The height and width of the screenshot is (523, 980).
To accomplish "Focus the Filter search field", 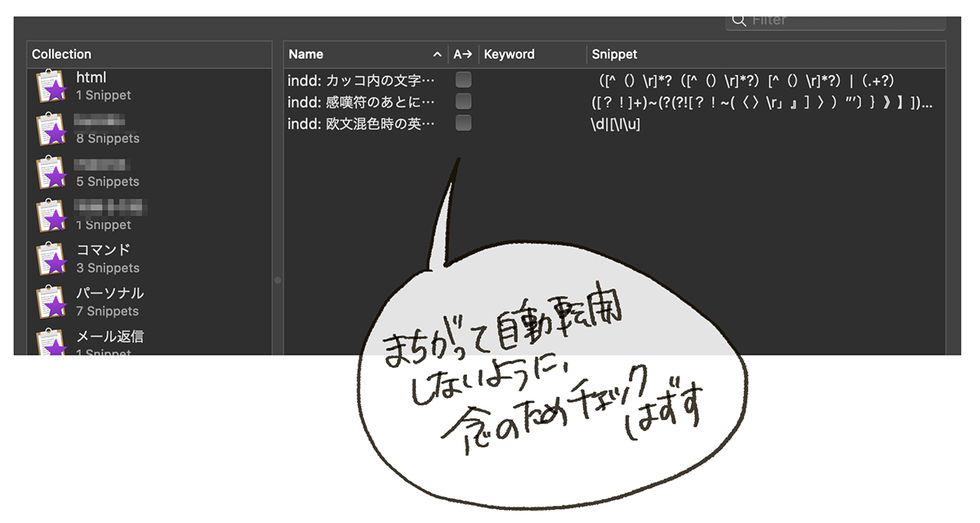I will click(x=835, y=21).
